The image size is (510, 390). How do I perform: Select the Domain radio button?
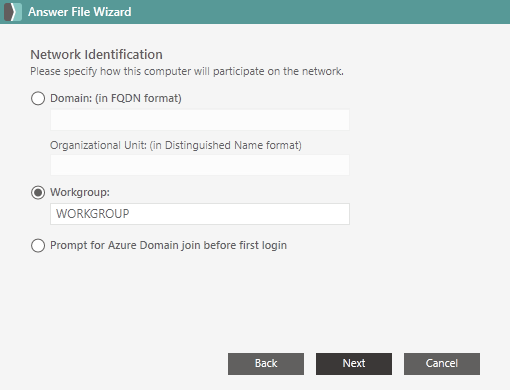[x=38, y=98]
